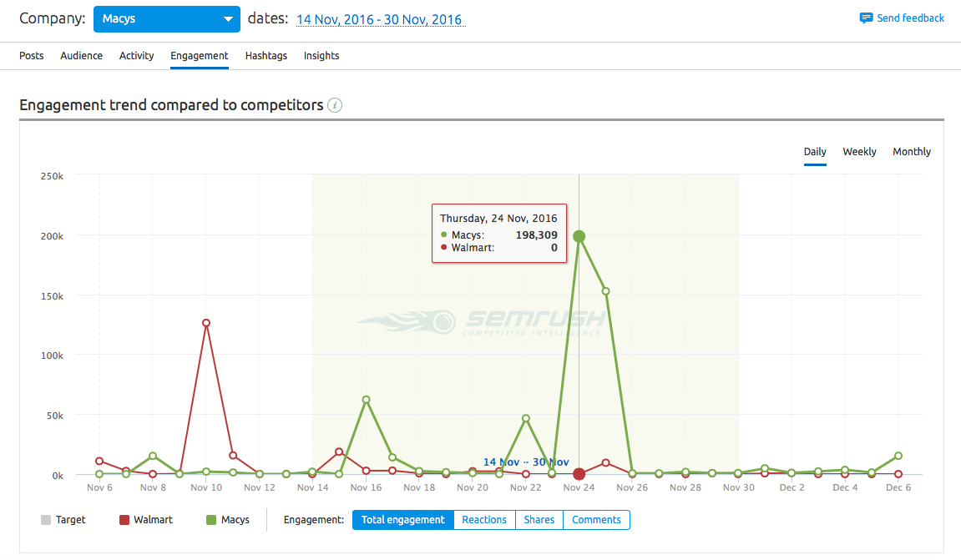
Task: Click the '14 Nov – 30 Nov' range label on chart
Action: (x=526, y=462)
